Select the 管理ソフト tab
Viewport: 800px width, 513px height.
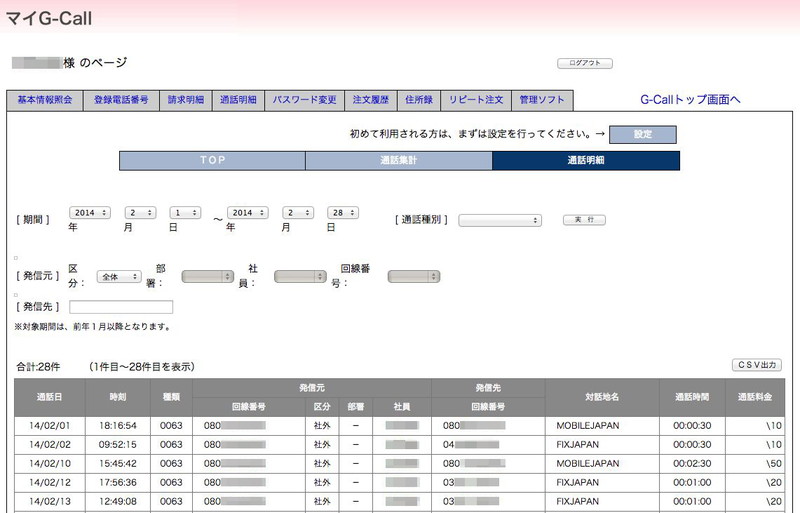coord(542,100)
